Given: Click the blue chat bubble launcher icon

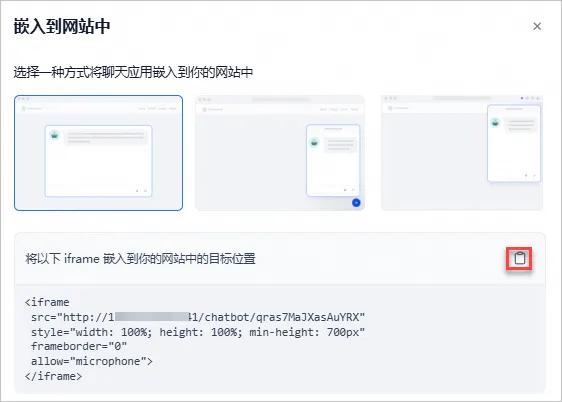Looking at the screenshot, I should click(356, 203).
